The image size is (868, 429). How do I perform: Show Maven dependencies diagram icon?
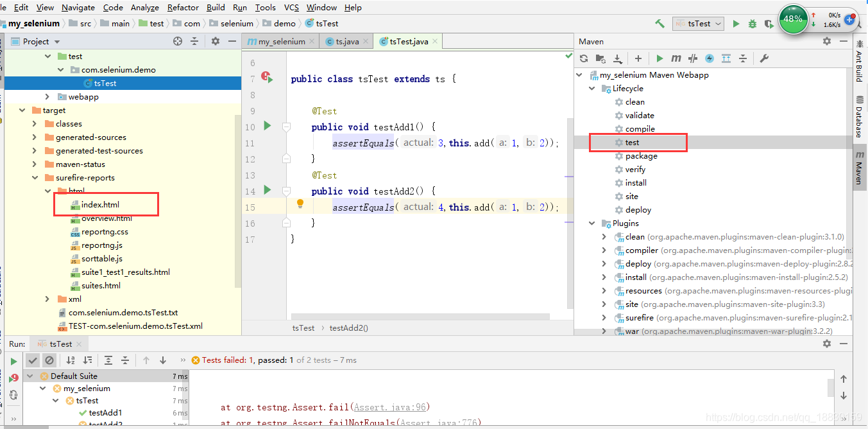[726, 58]
